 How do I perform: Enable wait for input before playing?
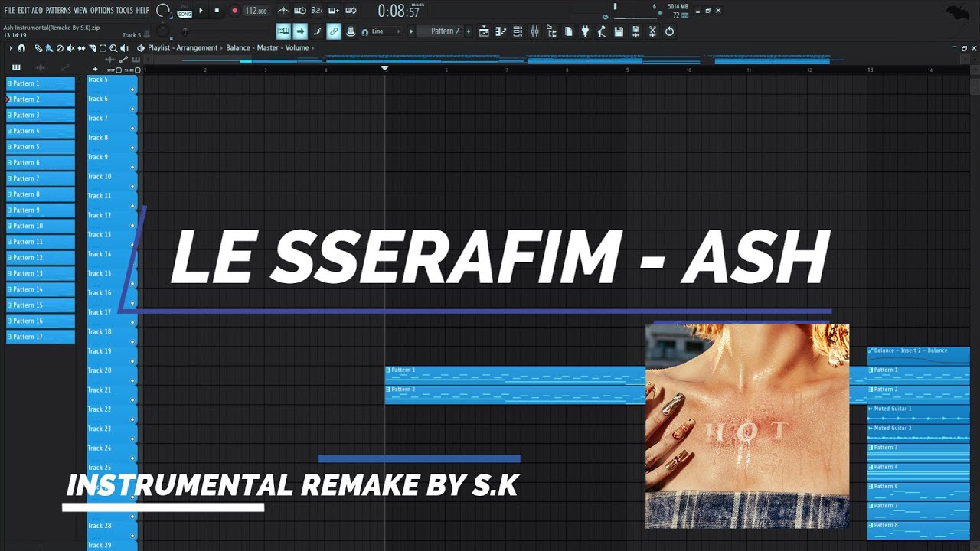[x=300, y=11]
